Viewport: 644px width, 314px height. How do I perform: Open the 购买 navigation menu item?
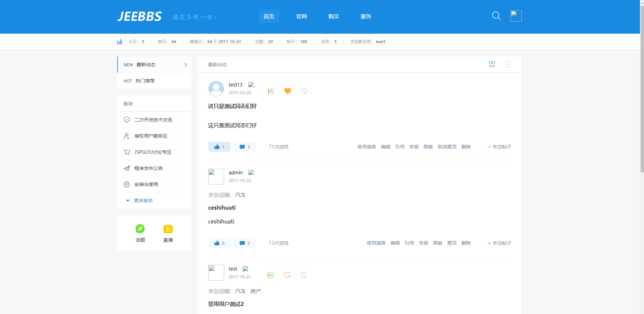tap(334, 16)
